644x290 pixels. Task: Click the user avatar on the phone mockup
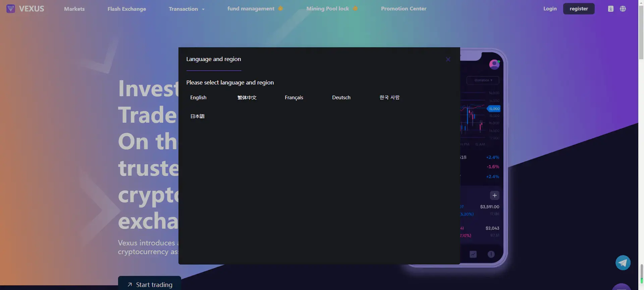(x=494, y=64)
